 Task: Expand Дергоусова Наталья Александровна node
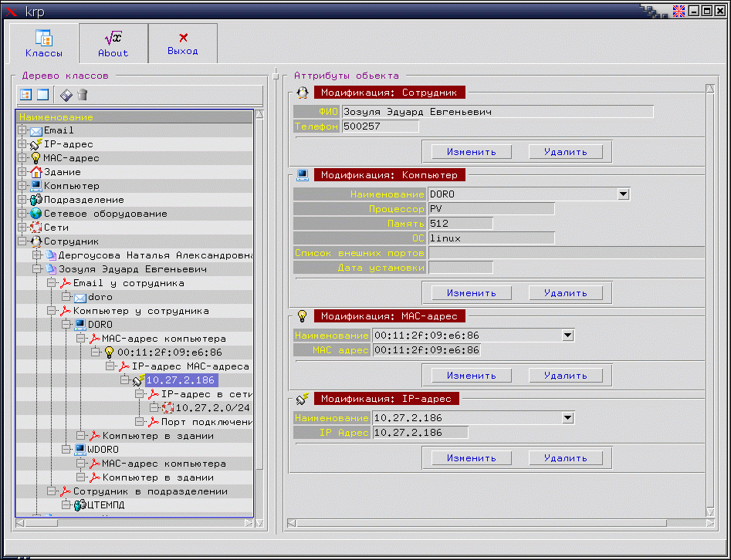36,255
